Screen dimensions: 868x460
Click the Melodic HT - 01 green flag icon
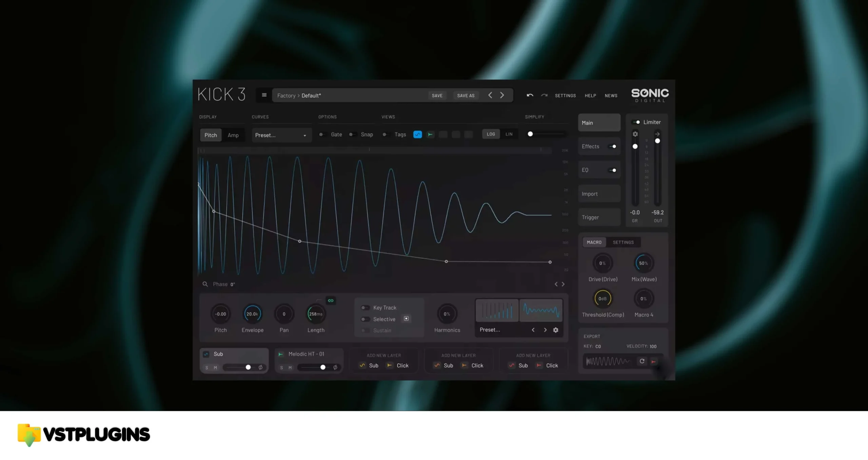[281, 354]
